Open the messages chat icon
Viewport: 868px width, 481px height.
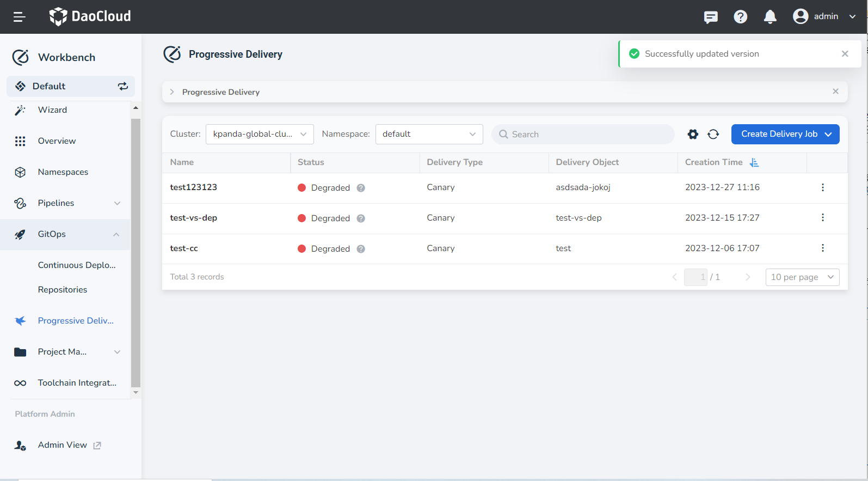[711, 17]
